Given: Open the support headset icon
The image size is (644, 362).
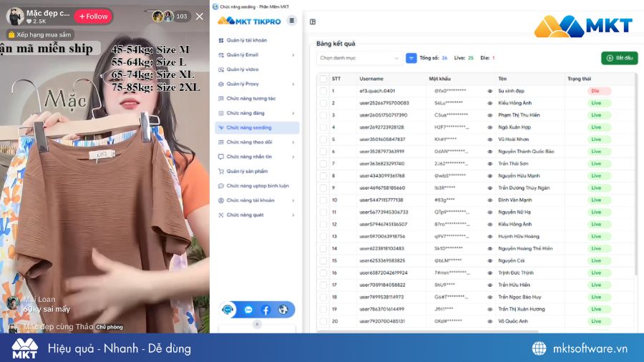Looking at the screenshot, I should (228, 310).
